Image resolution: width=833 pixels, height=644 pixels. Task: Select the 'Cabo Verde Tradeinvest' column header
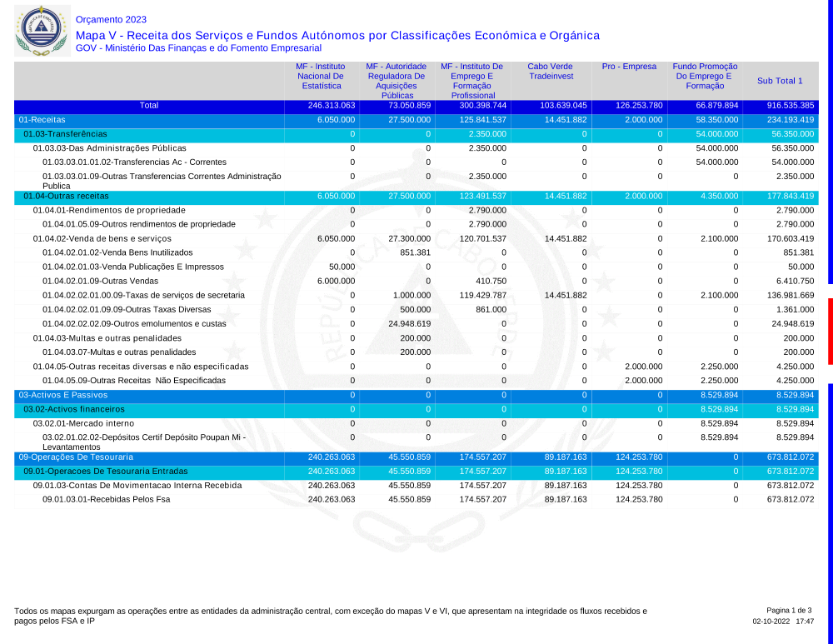551,72
